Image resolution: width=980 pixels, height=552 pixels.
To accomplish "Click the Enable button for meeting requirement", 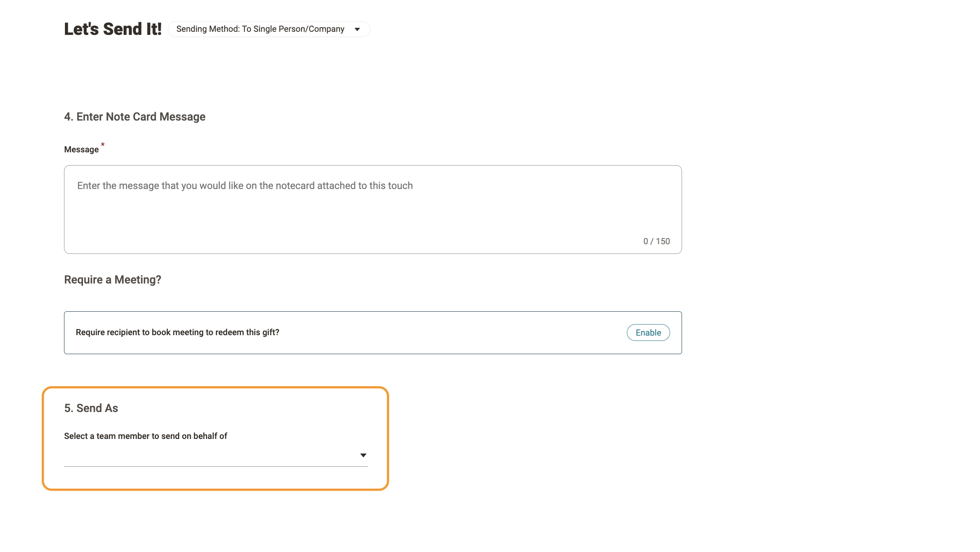I will coord(648,333).
